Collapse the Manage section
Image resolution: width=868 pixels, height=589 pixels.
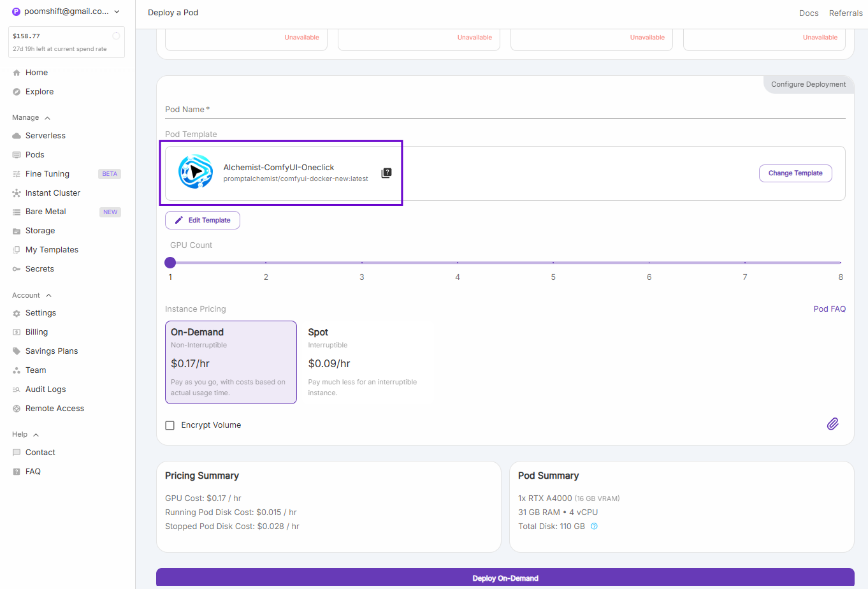(31, 118)
